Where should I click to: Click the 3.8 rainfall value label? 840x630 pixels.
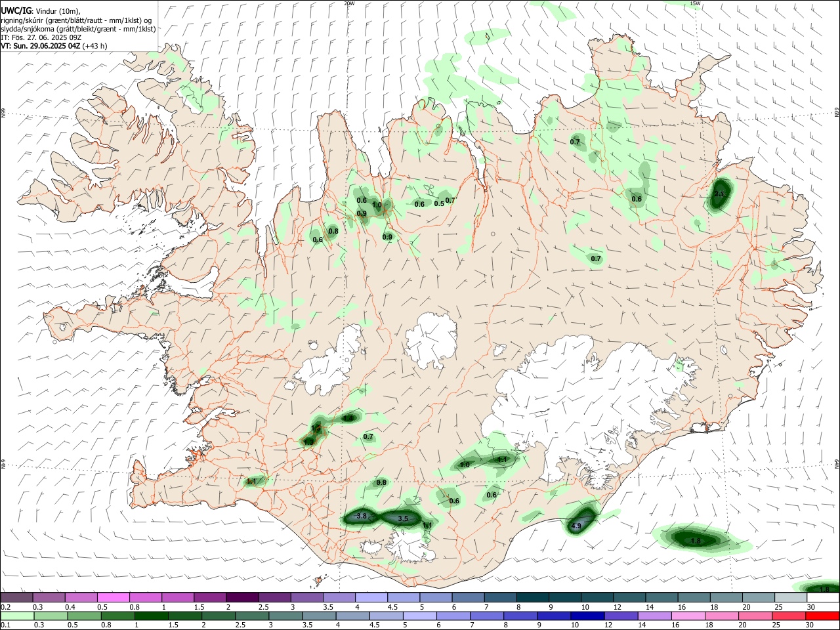point(362,516)
